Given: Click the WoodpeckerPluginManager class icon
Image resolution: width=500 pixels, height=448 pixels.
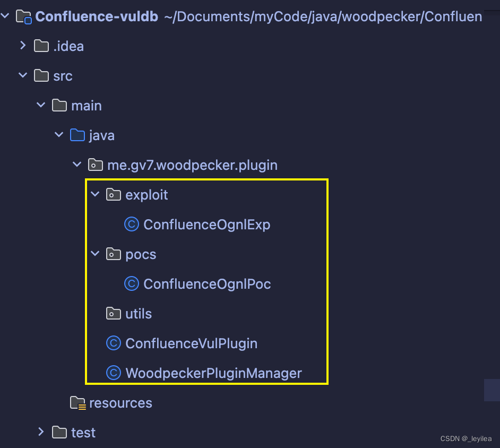Looking at the screenshot, I should pos(113,373).
